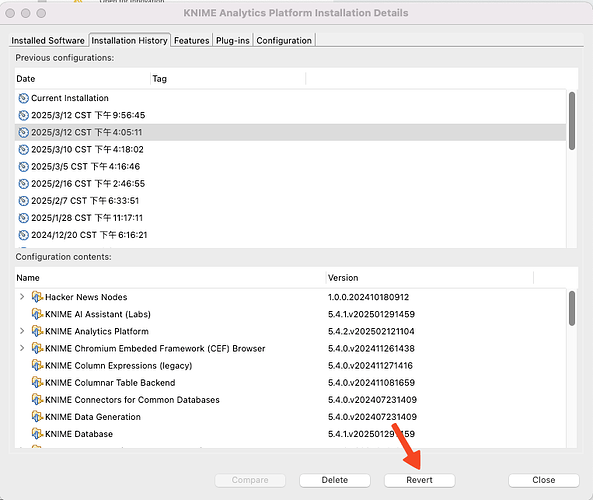Click the configuration contents scrollbar
593x500 pixels.
(x=572, y=308)
